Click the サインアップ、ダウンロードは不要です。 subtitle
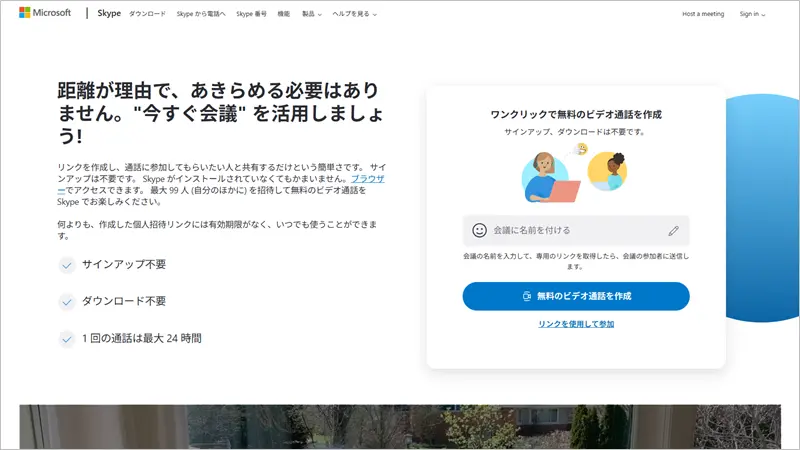 pyautogui.click(x=576, y=132)
